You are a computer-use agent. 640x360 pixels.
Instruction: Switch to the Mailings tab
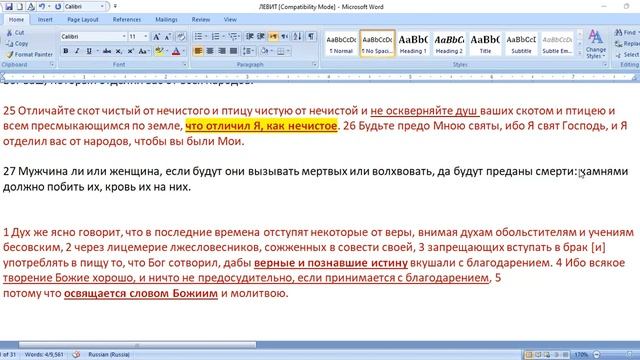pyautogui.click(x=166, y=20)
